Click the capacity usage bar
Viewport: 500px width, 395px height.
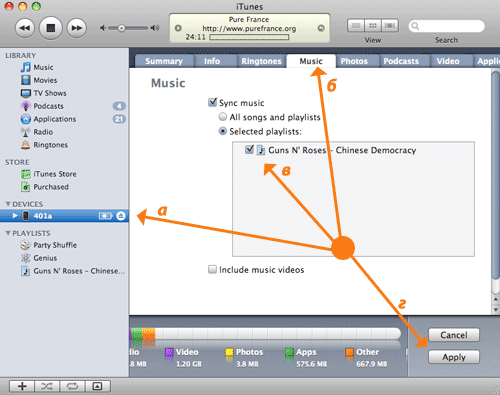(265, 334)
